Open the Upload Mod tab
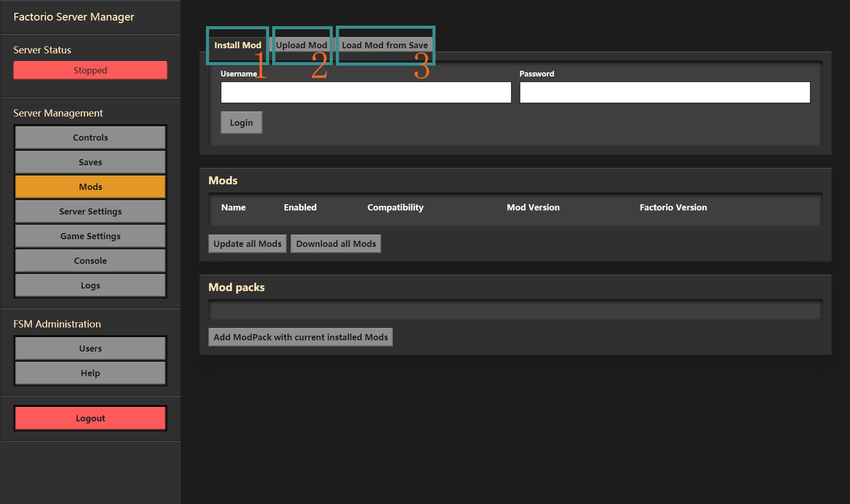Viewport: 850px width, 504px height. [301, 45]
